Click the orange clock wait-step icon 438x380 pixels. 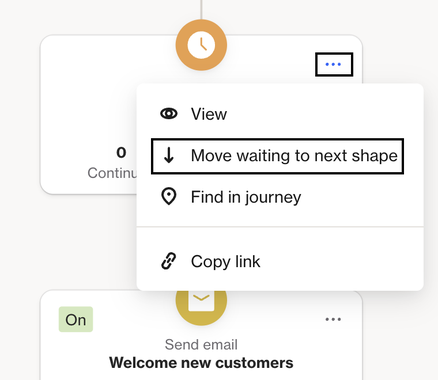click(x=201, y=45)
